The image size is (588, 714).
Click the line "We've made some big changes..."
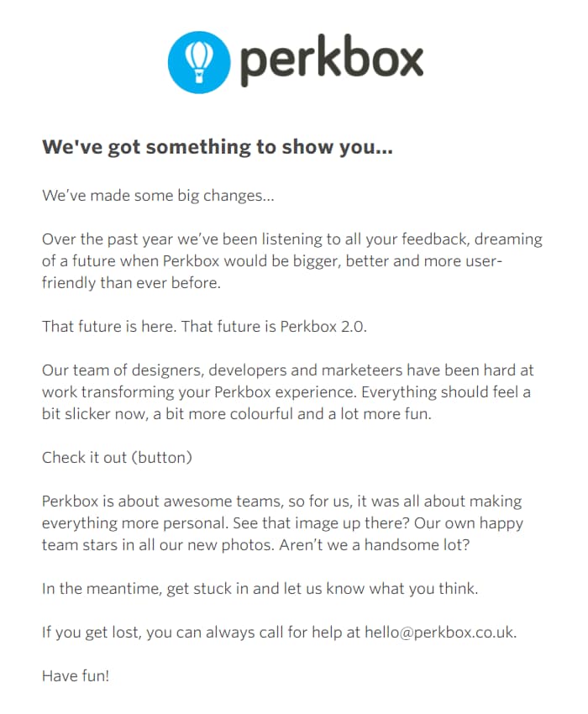[159, 196]
